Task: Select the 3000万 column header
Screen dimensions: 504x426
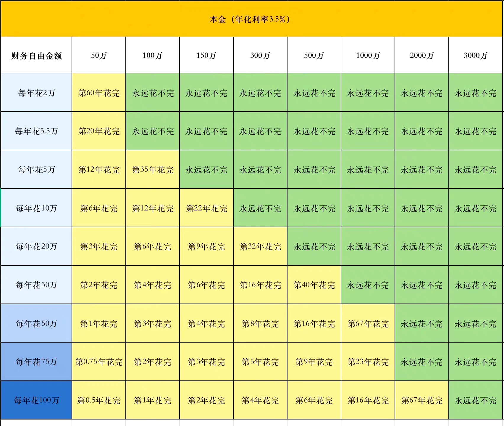Action: (x=476, y=55)
